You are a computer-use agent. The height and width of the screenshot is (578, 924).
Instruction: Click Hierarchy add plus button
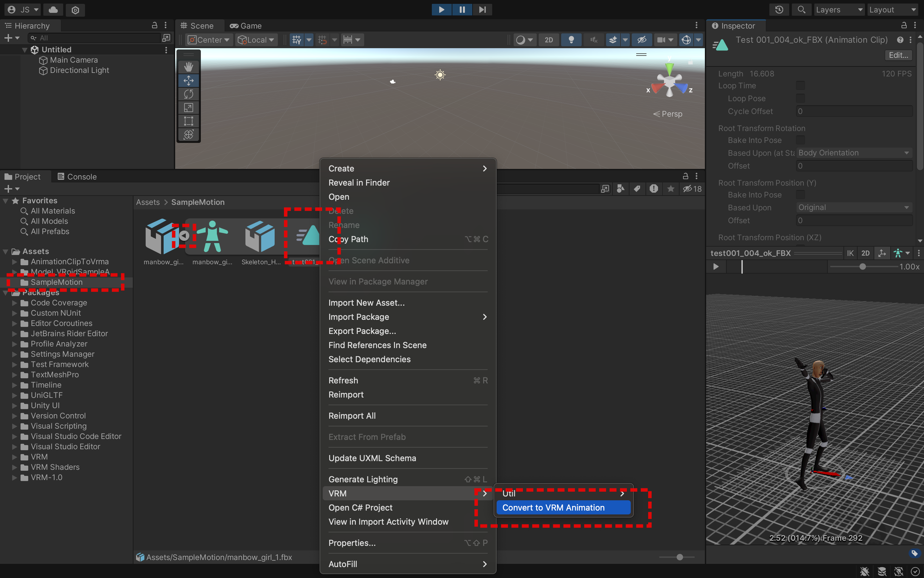click(8, 38)
